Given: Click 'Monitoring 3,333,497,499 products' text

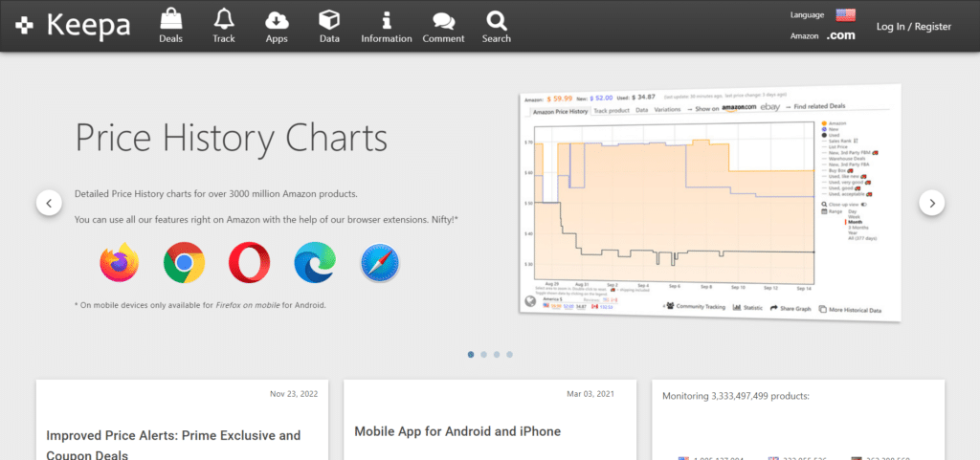Looking at the screenshot, I should click(736, 396).
